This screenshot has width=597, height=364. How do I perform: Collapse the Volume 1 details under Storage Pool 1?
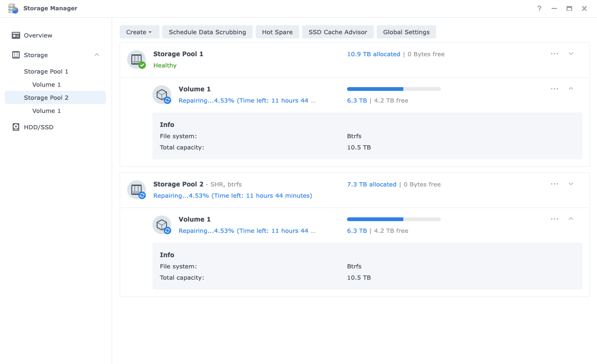pyautogui.click(x=571, y=89)
